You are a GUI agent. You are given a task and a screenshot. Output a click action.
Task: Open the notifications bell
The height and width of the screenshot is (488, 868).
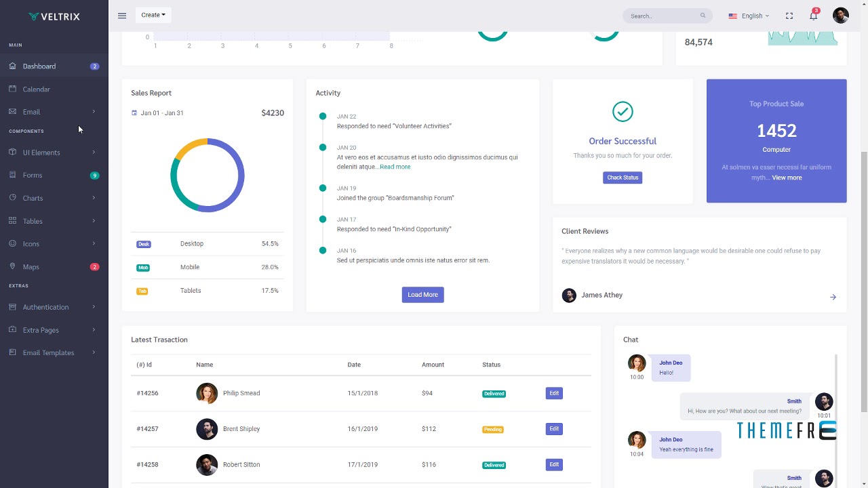pyautogui.click(x=814, y=16)
